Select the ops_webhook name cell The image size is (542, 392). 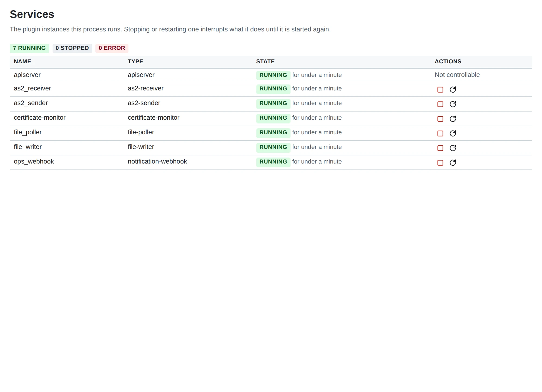pyautogui.click(x=67, y=162)
